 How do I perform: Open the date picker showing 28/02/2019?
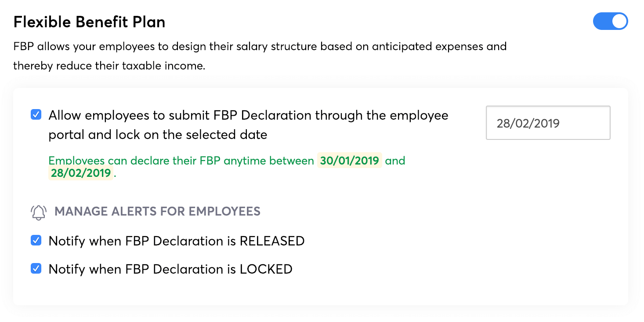tap(548, 123)
